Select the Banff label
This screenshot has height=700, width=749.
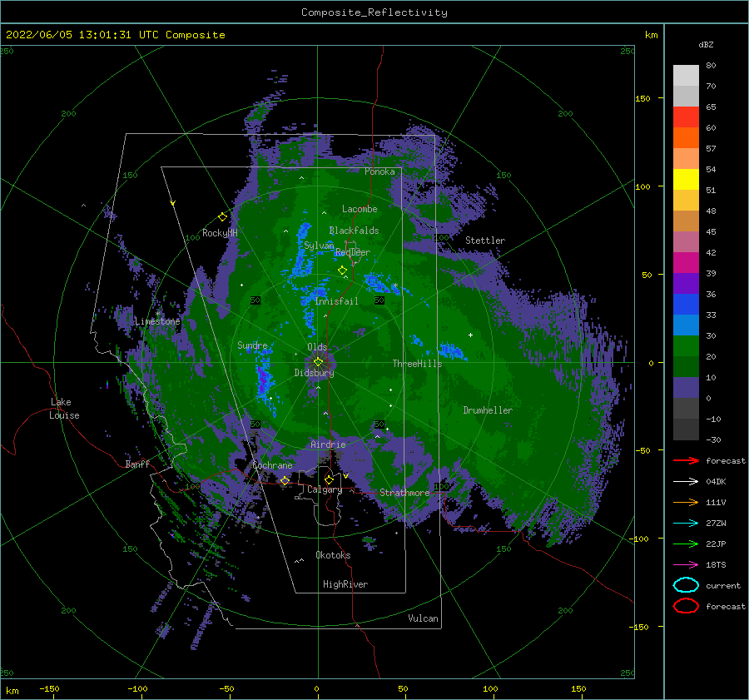point(137,464)
